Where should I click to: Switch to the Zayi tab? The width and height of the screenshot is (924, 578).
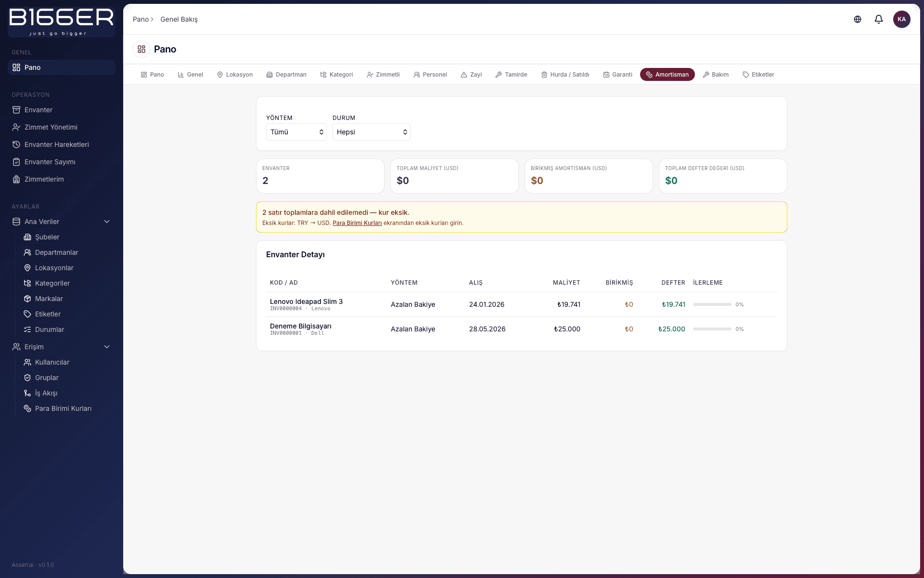pos(471,75)
